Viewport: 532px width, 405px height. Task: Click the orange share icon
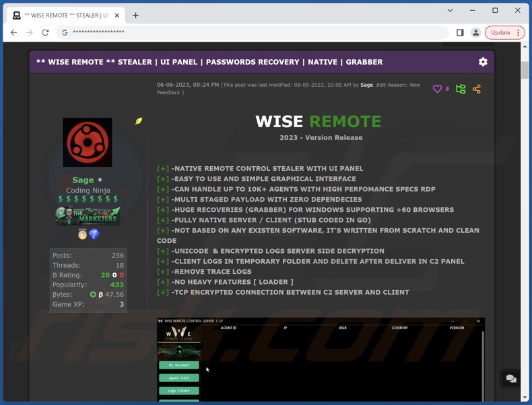[476, 89]
